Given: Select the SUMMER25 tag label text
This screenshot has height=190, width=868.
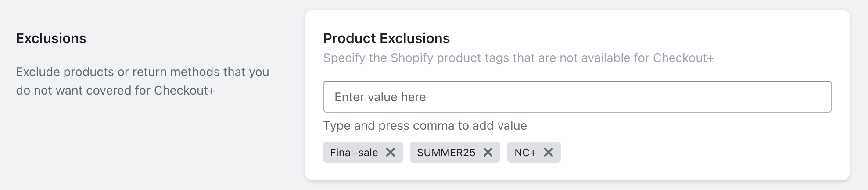Looking at the screenshot, I should [446, 153].
